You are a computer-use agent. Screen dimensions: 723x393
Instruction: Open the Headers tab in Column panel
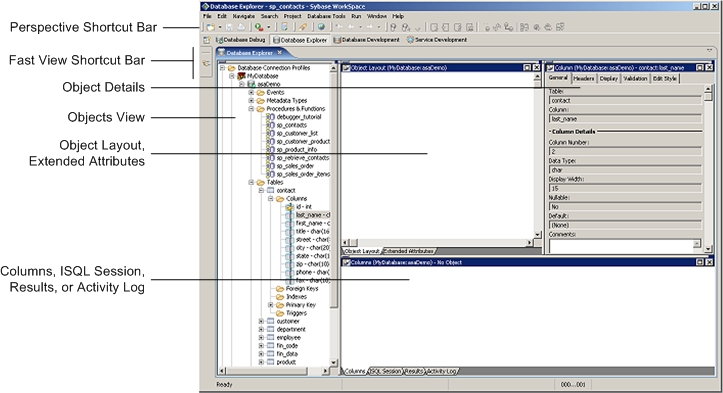pos(584,79)
